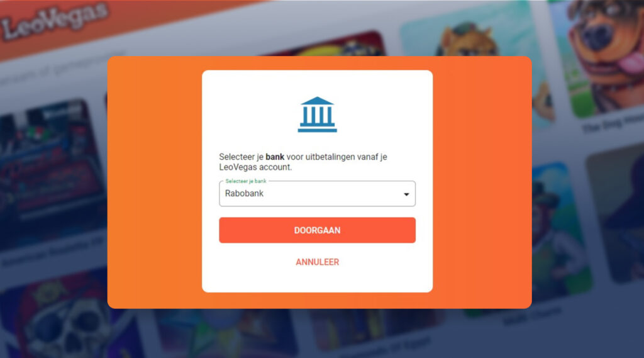Click the instruction text about uitbetalingen
This screenshot has width=644, height=358.
pos(303,162)
